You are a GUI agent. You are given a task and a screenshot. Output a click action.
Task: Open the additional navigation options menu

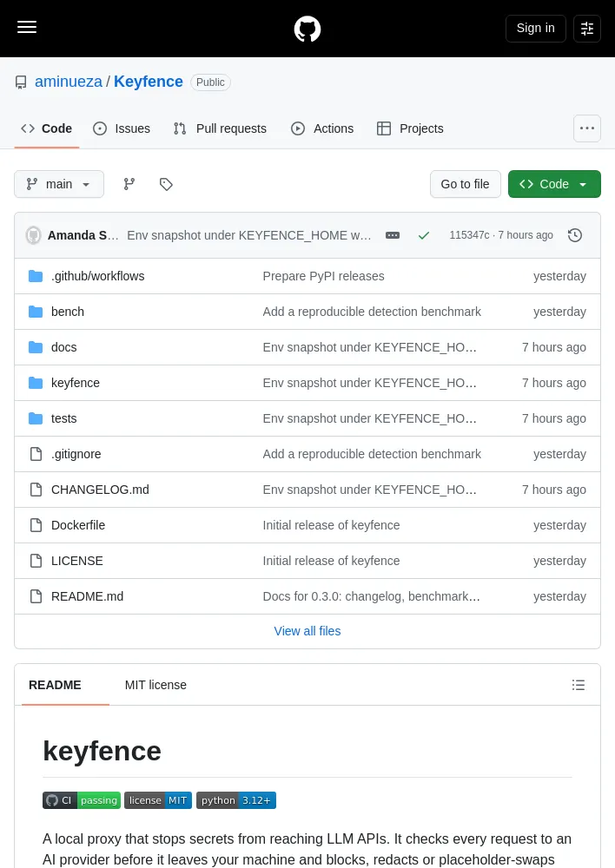click(586, 128)
